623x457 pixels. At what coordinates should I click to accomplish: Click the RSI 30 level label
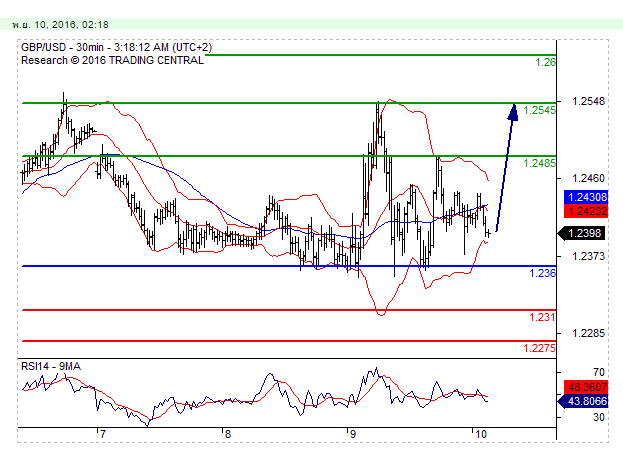[599, 417]
